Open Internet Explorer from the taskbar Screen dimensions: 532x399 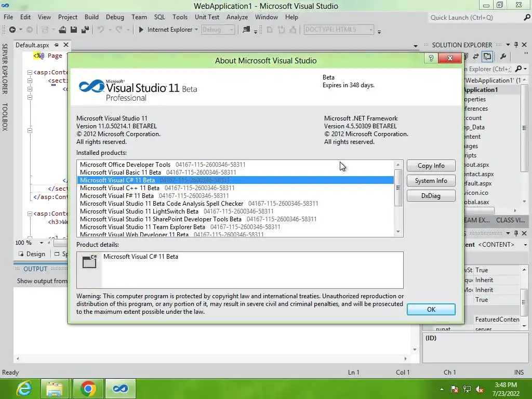24,389
